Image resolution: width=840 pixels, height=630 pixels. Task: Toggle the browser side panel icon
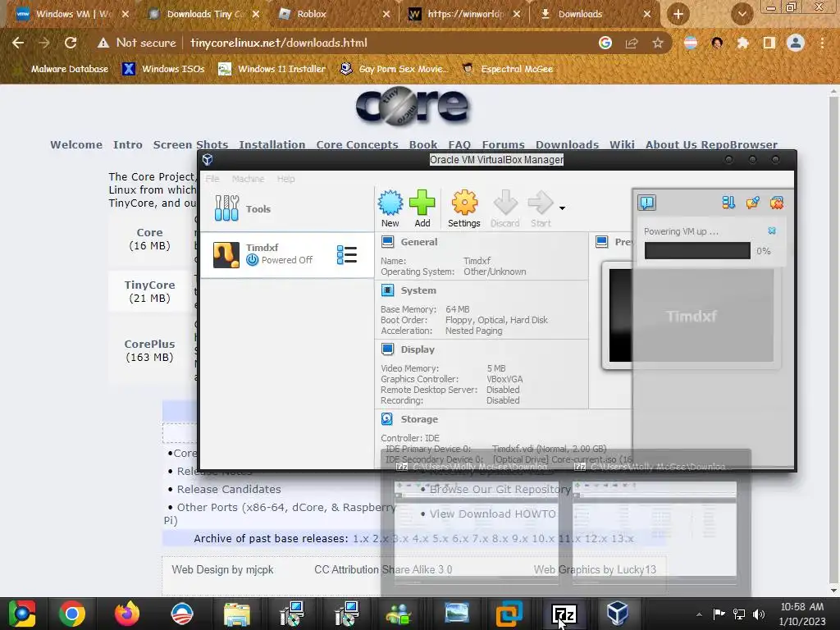click(x=769, y=43)
